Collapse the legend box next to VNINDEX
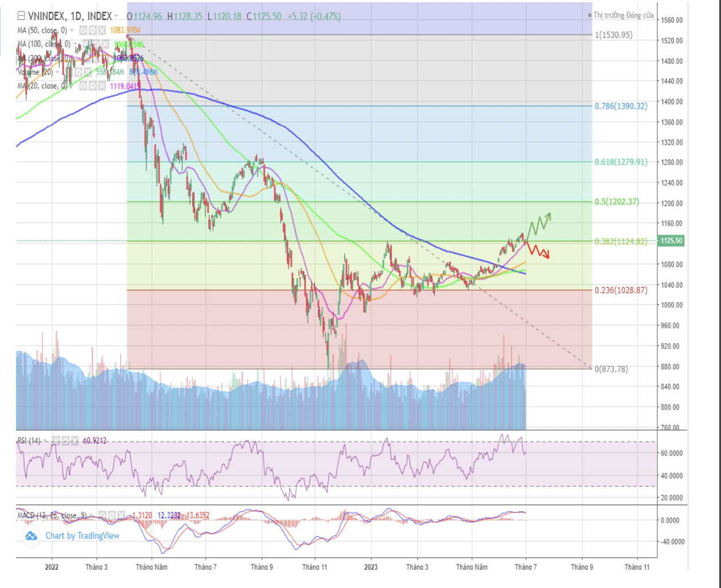The height and width of the screenshot is (588, 721). tap(21, 17)
